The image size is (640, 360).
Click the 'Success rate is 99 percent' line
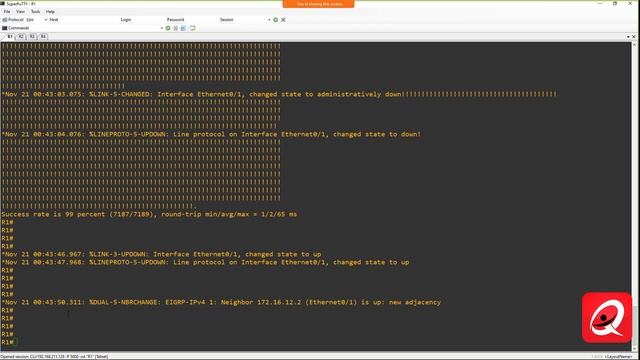(149, 214)
